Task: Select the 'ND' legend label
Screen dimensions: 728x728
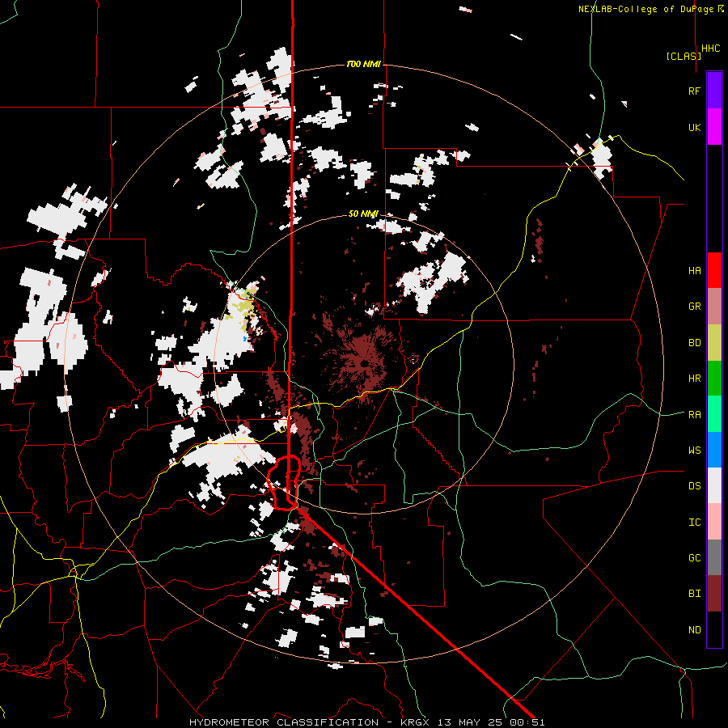Action: click(694, 630)
